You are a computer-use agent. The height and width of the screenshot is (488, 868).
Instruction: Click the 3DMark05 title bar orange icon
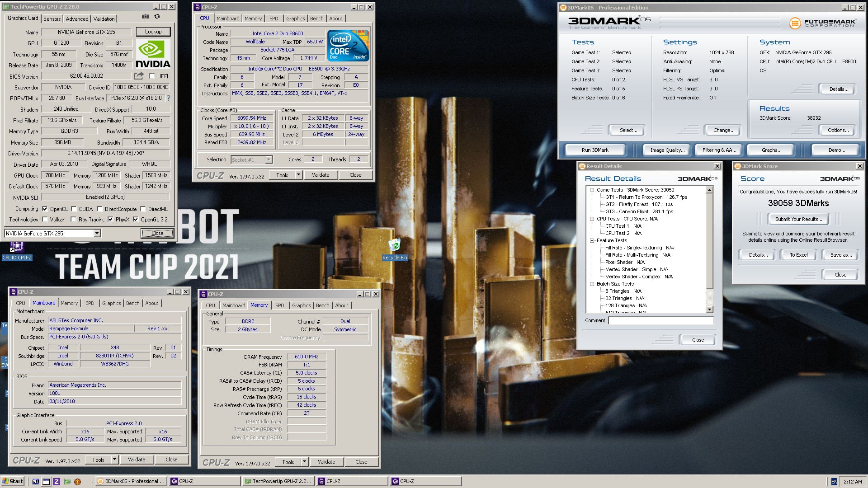click(x=563, y=7)
